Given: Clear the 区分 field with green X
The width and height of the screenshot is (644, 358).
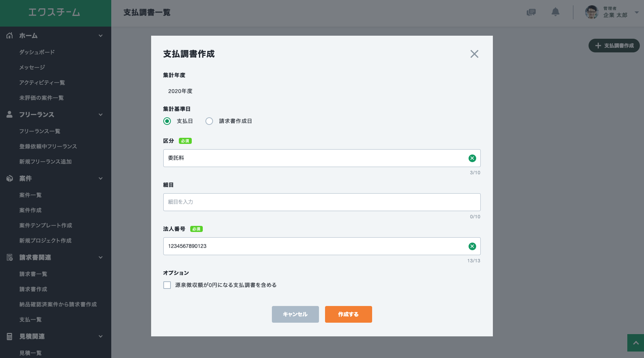Looking at the screenshot, I should point(472,158).
